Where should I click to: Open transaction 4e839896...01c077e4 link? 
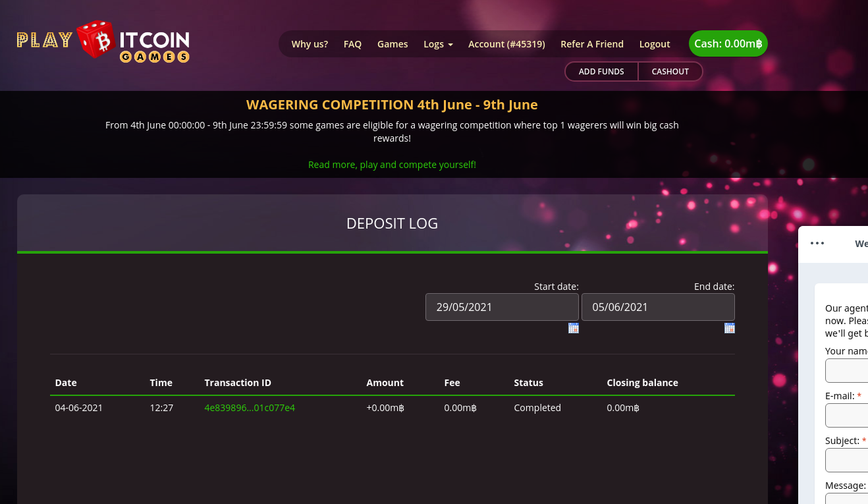[250, 408]
